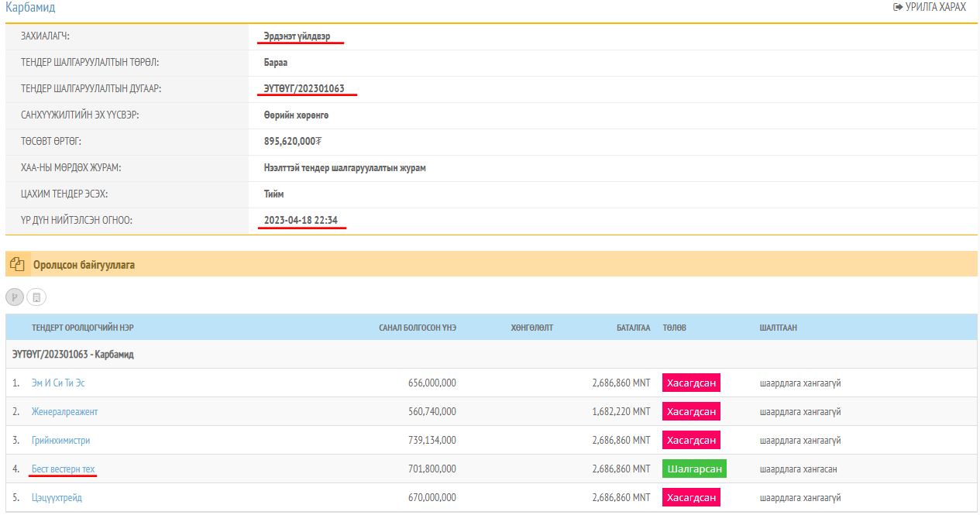Click the tender number ЭҮТӨҮГ/202301063 value
This screenshot has height=515, width=980.
304,88
